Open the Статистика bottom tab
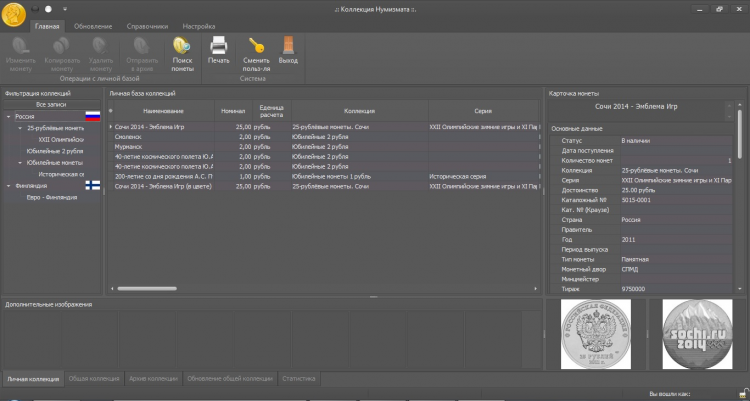Viewport: 750px width, 401px height. pos(299,379)
